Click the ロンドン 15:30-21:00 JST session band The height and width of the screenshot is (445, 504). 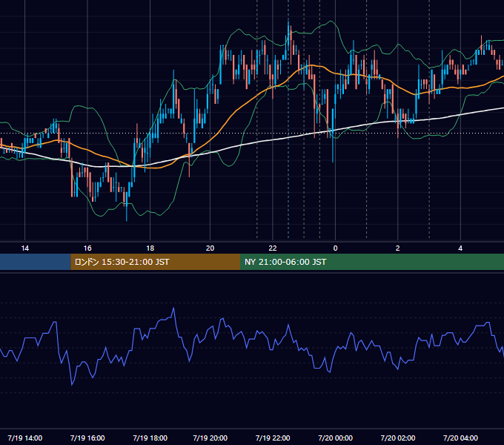(155, 262)
